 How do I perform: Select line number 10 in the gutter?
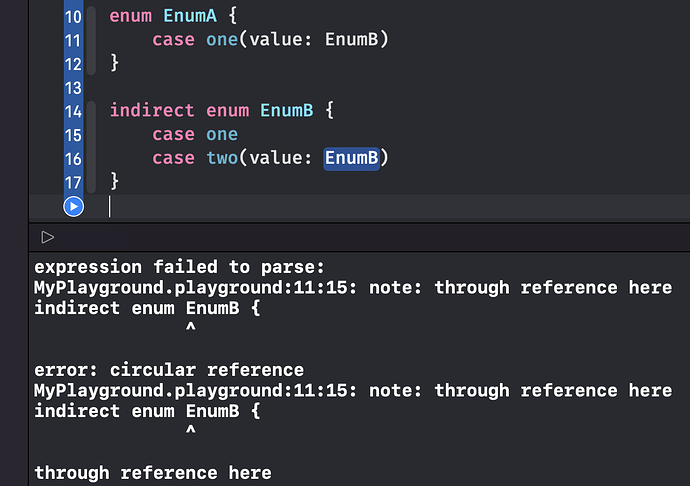(73, 17)
